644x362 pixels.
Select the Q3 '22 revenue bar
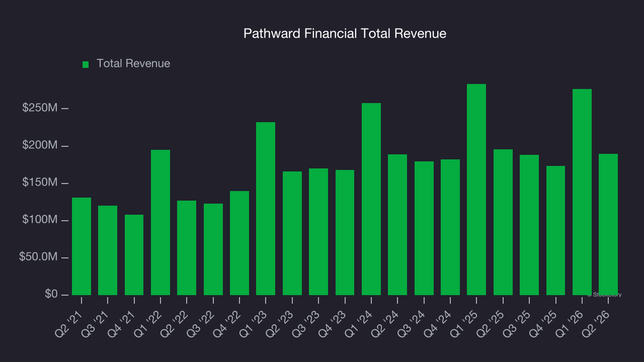point(213,249)
